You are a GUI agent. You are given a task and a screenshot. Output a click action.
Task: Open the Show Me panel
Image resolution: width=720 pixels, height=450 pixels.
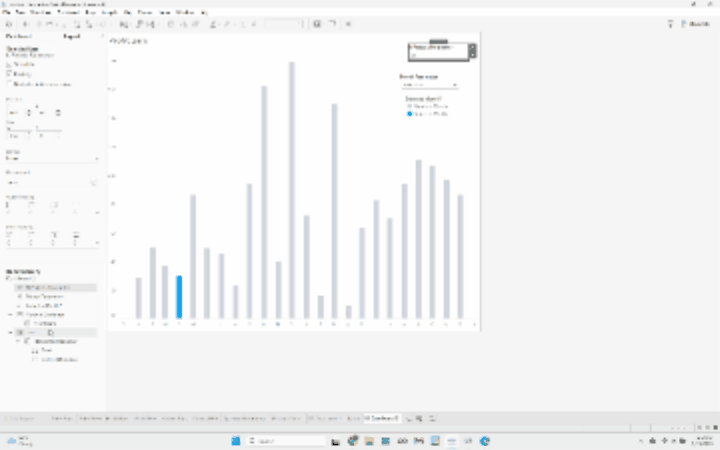(x=696, y=24)
